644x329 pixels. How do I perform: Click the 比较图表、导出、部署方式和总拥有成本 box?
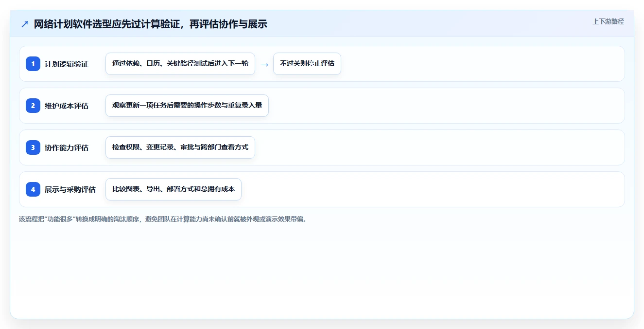[174, 189]
